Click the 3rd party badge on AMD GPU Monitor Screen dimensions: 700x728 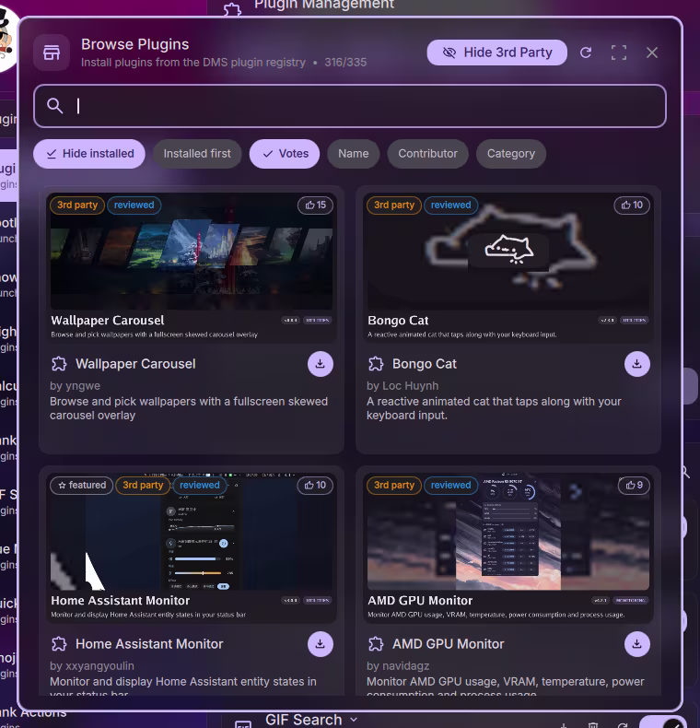click(394, 485)
